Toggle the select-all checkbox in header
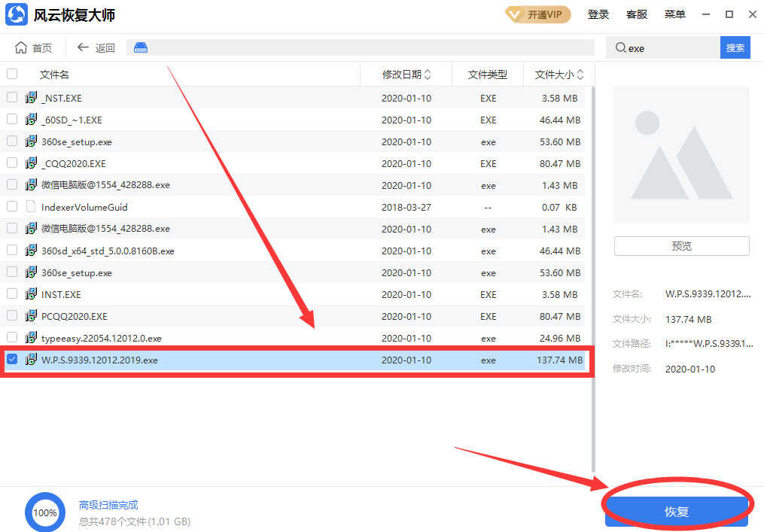The image size is (764, 532). pyautogui.click(x=12, y=74)
